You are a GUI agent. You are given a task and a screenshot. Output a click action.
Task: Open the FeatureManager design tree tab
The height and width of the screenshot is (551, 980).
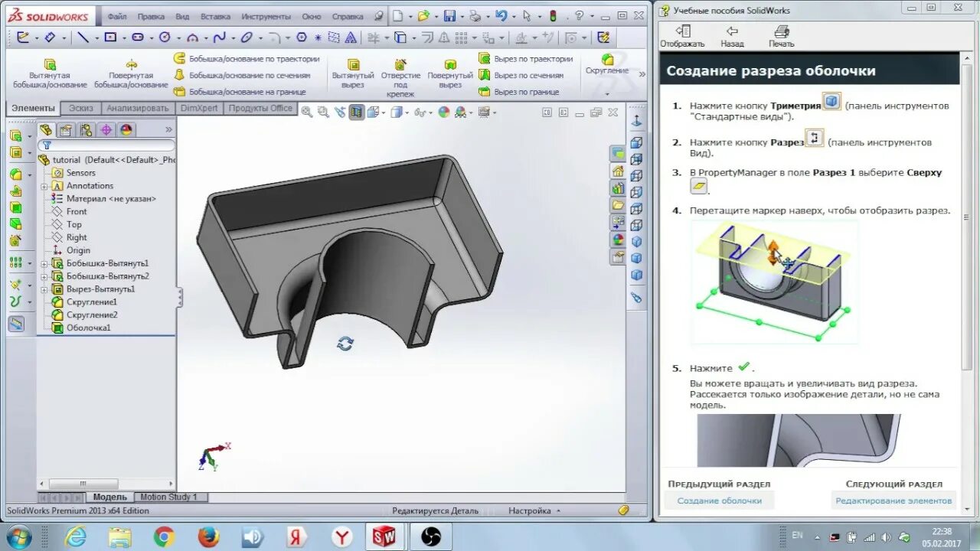pos(46,129)
